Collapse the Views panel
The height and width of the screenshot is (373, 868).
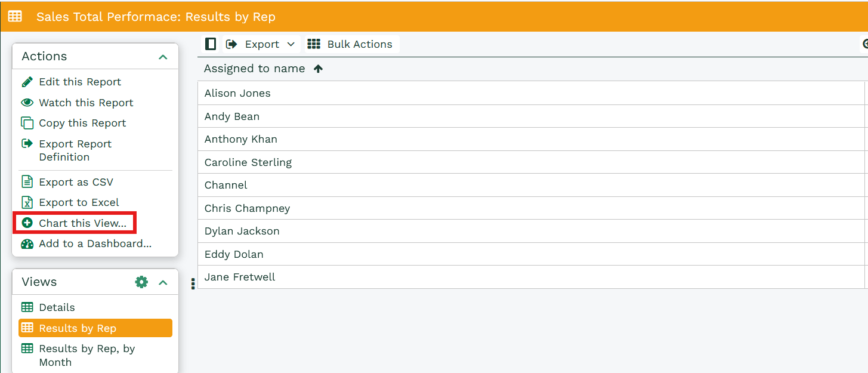[x=163, y=282]
